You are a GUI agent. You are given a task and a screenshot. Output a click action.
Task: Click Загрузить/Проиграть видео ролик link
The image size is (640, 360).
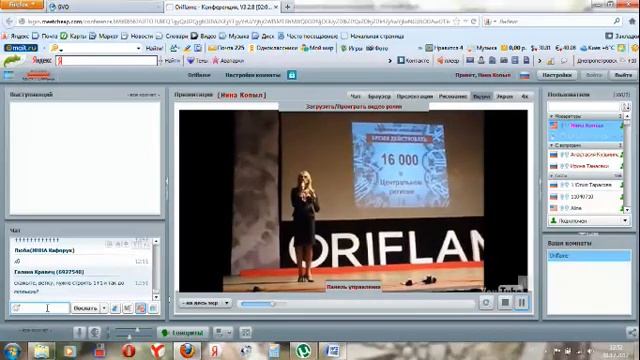[x=353, y=107]
